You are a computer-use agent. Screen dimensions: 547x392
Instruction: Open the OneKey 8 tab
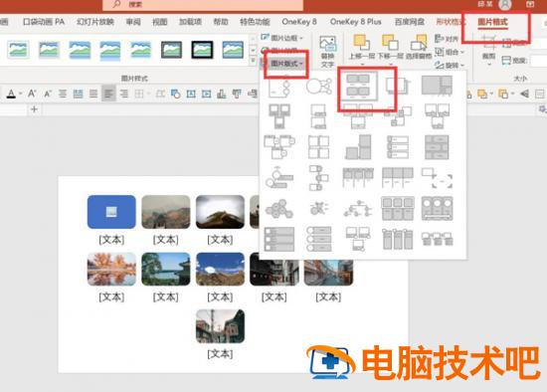[x=299, y=22]
